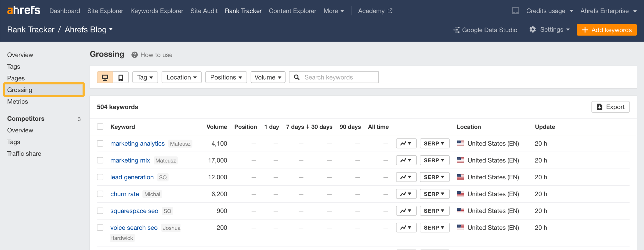Open the Tag filter dropdown
This screenshot has height=250, width=644.
pyautogui.click(x=145, y=77)
